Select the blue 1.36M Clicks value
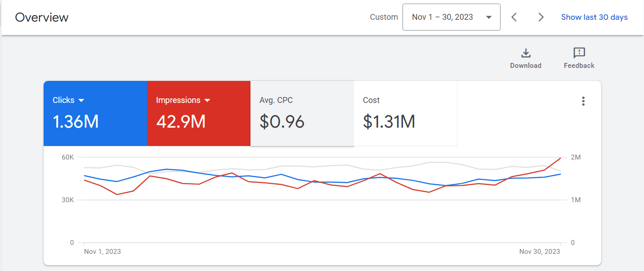The height and width of the screenshot is (271, 644). pyautogui.click(x=76, y=122)
